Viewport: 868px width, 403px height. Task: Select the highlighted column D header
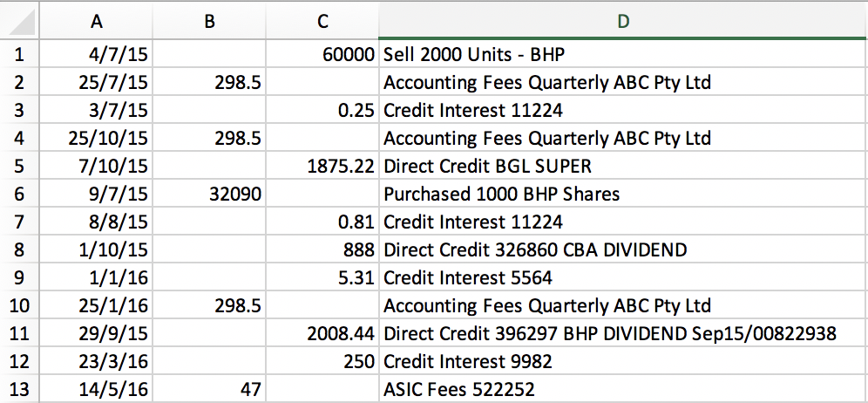(x=623, y=22)
